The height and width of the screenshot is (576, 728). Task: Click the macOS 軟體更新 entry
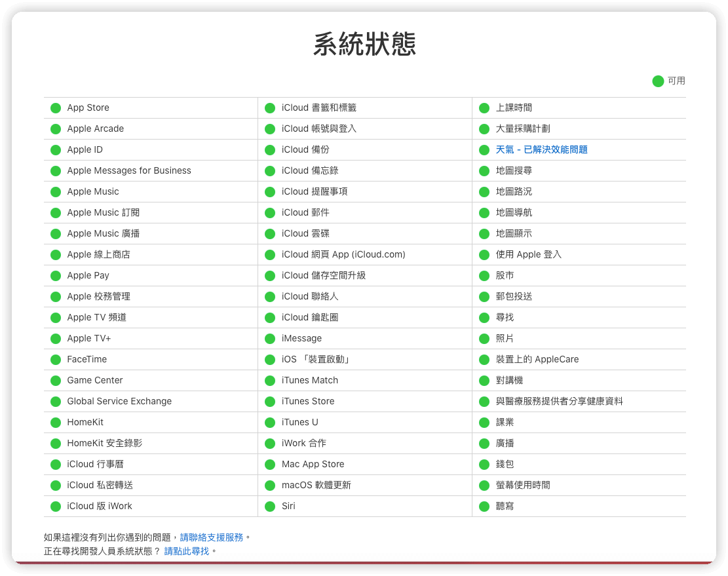coord(316,485)
